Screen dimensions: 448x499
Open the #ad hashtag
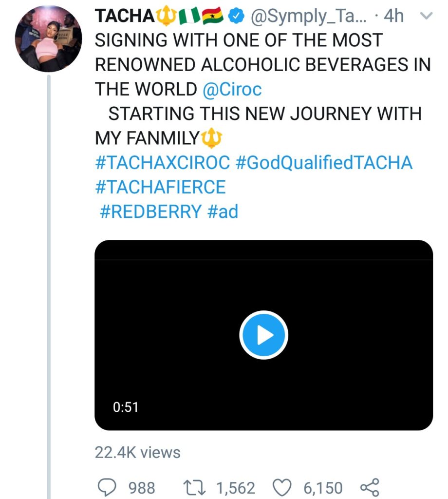223,211
